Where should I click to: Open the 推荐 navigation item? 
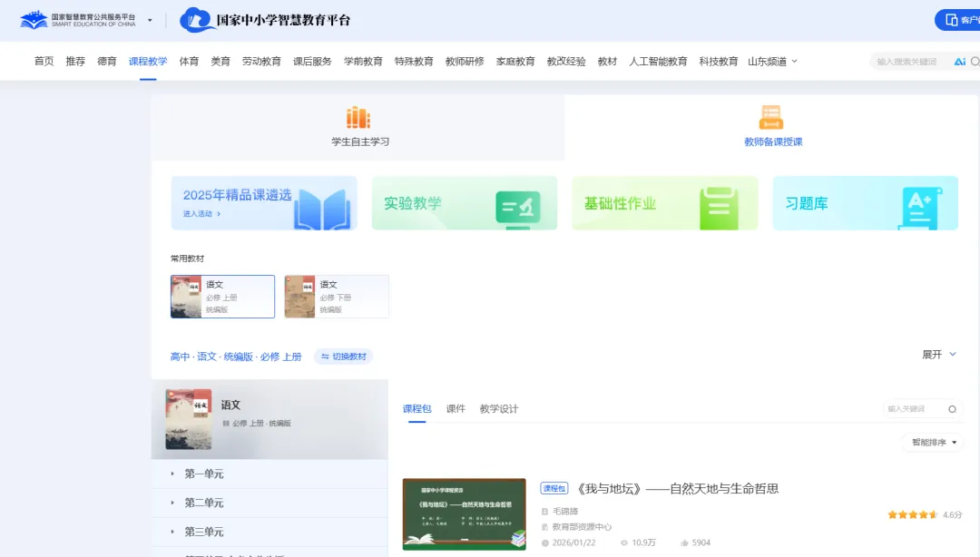click(x=75, y=62)
